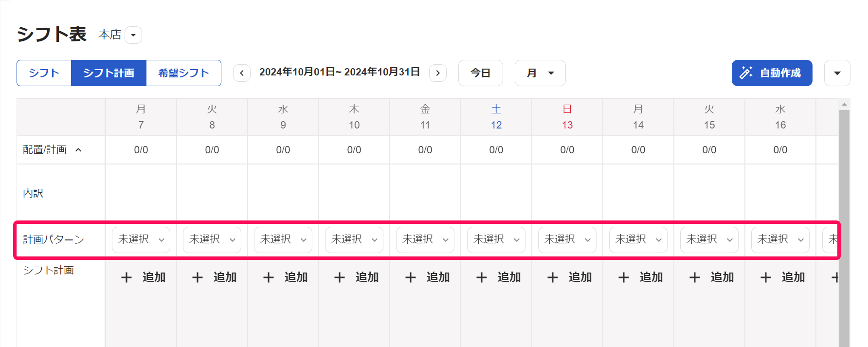Add shift plan for Monday 14
868x347 pixels.
640,277
